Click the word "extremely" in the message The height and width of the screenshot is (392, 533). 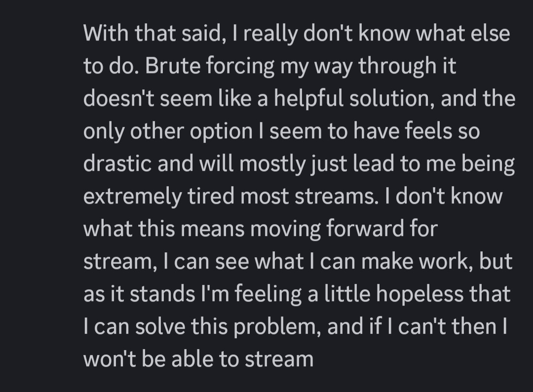(x=132, y=196)
